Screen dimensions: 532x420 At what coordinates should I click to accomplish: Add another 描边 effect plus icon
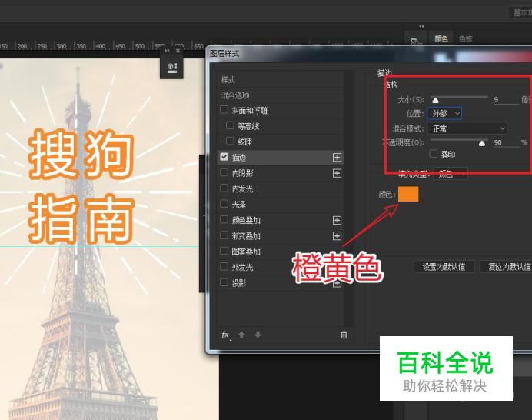(x=337, y=158)
